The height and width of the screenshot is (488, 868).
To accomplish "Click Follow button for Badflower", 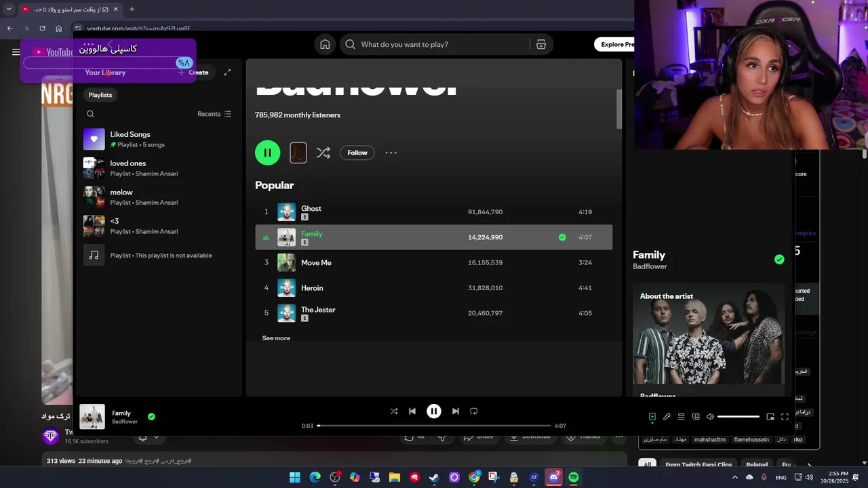I will coord(357,152).
